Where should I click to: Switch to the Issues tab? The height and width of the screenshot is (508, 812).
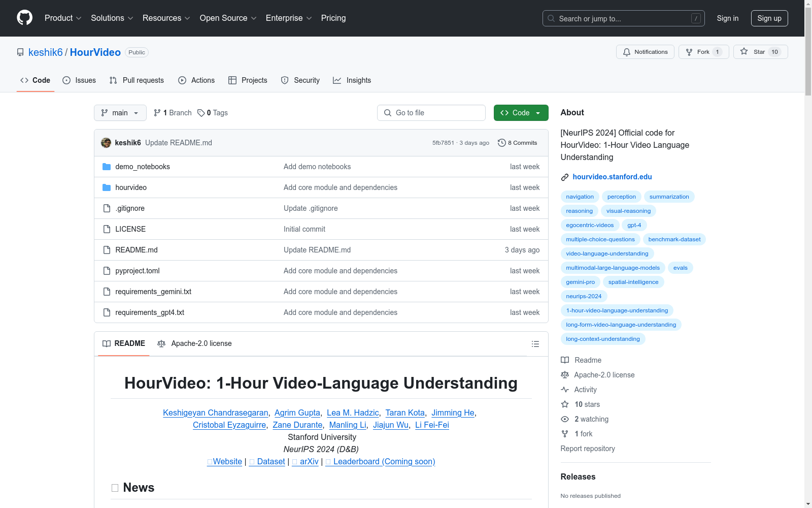(79, 80)
